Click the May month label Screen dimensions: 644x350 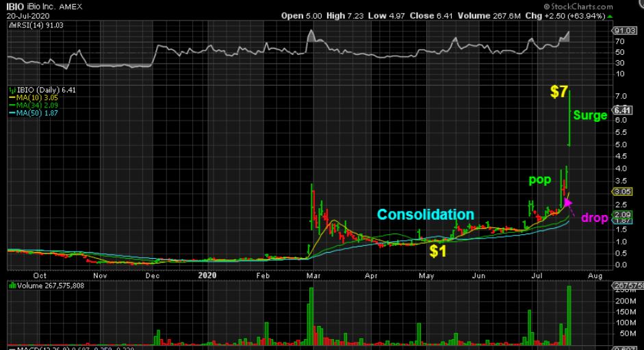426,275
